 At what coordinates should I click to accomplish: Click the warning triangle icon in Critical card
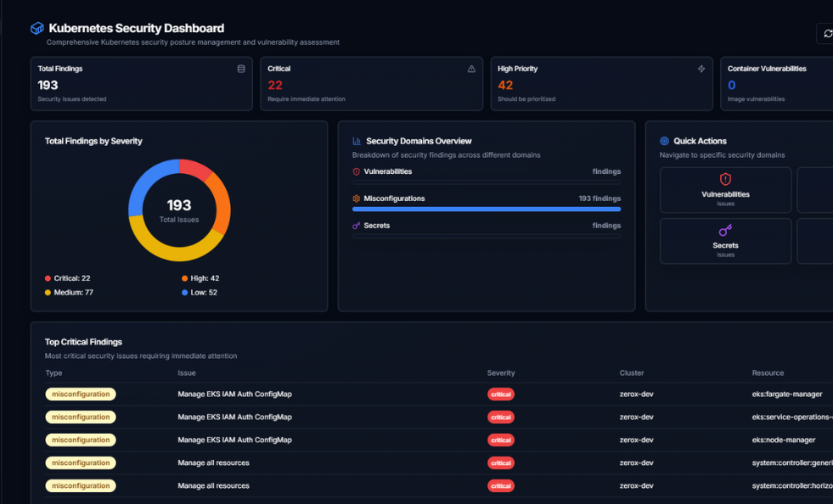tap(471, 69)
